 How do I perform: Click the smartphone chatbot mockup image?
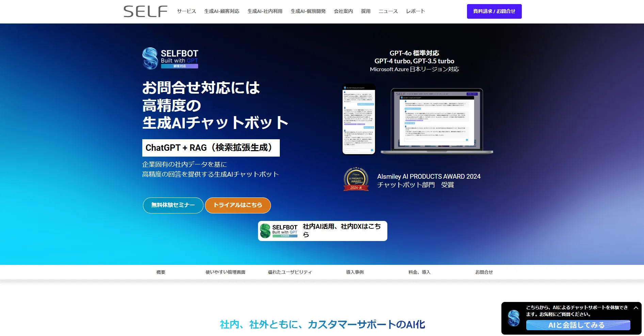click(x=358, y=119)
